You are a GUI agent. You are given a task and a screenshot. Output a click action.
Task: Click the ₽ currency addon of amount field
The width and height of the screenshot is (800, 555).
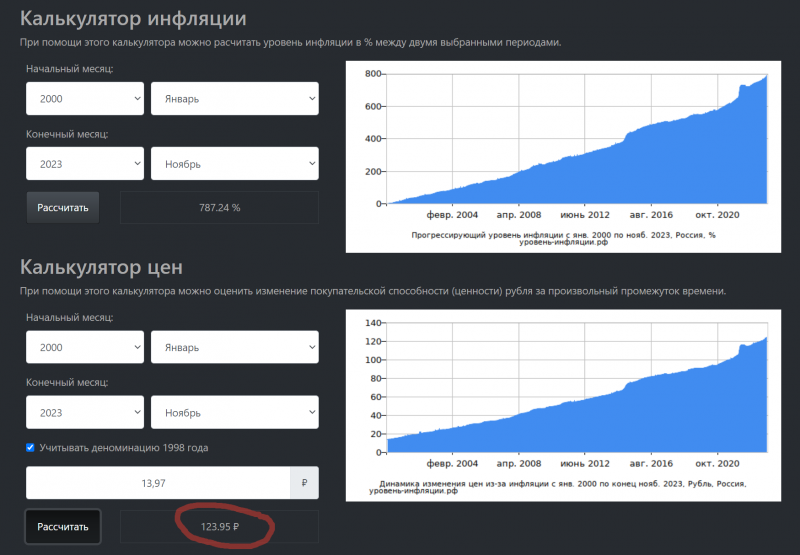305,483
